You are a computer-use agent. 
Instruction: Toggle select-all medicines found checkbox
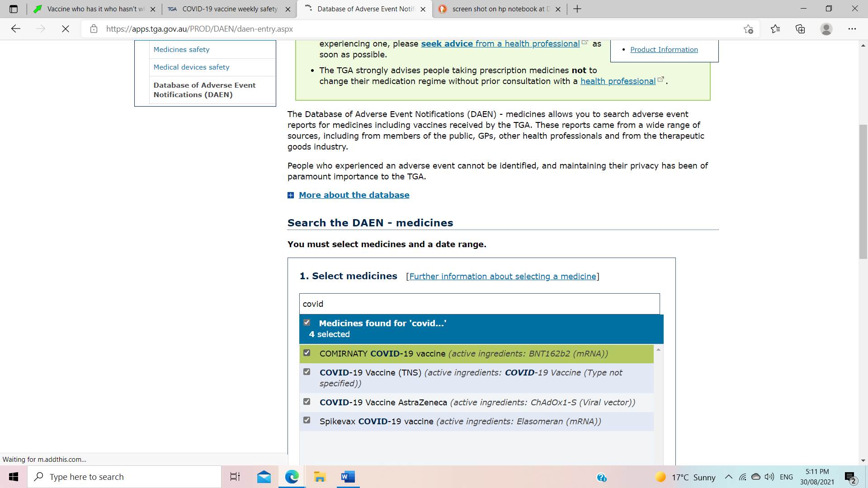307,323
